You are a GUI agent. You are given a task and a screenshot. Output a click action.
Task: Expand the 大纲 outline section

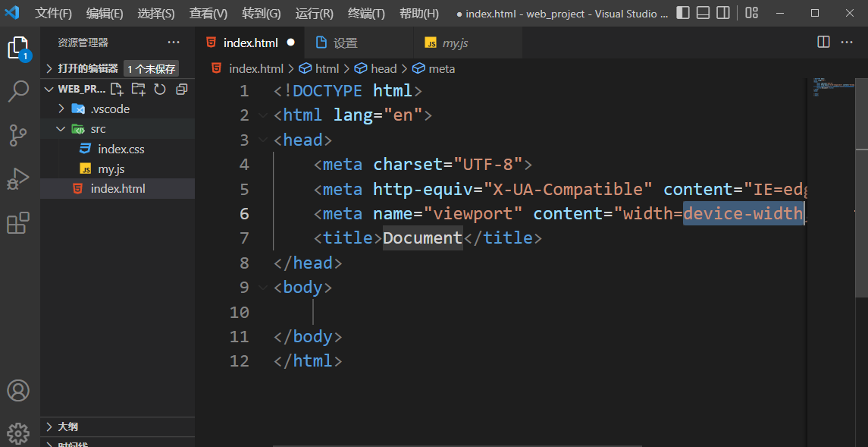49,427
